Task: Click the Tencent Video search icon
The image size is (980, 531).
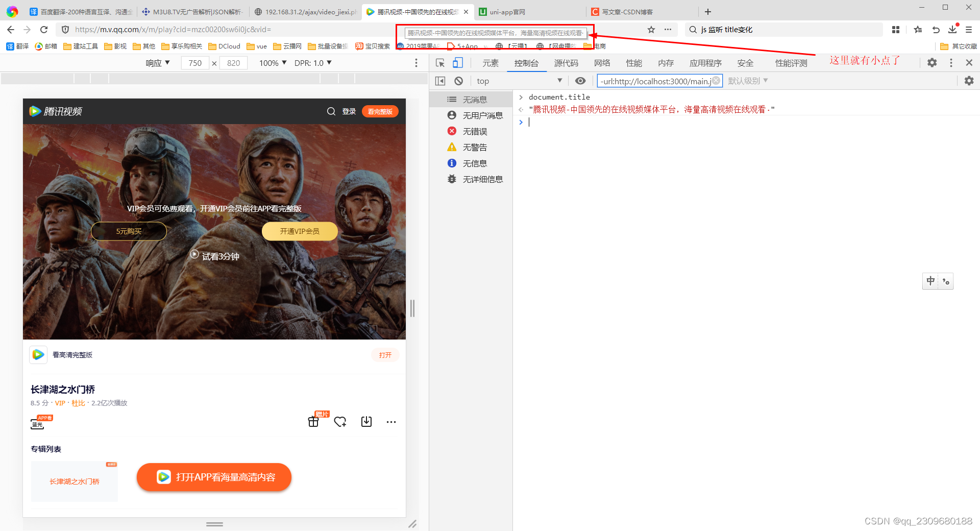Action: pyautogui.click(x=331, y=111)
